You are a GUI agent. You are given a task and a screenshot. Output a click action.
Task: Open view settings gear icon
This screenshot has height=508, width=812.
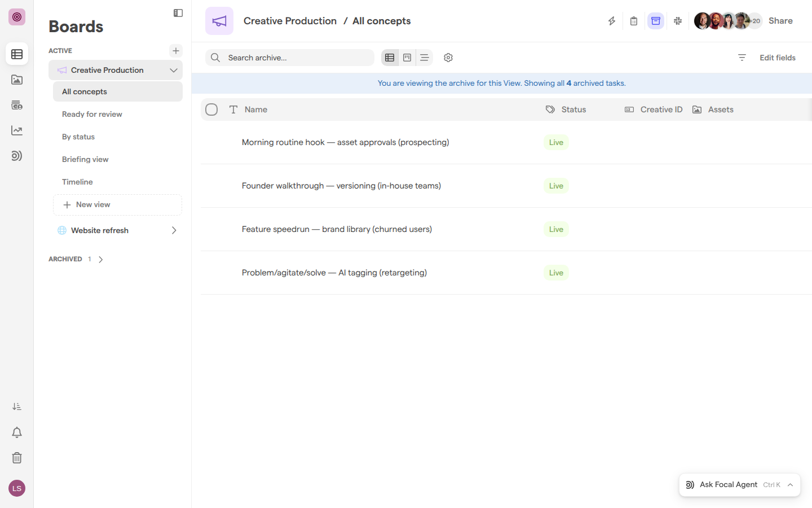[x=448, y=58]
